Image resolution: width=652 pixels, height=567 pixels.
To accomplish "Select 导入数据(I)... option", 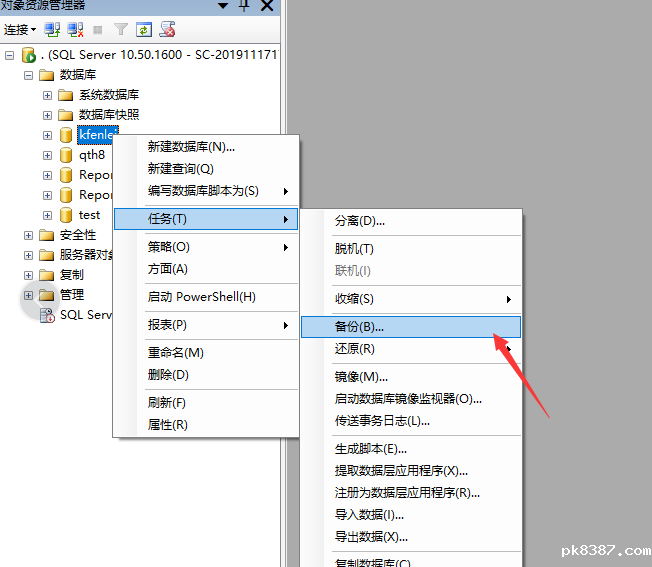I will [369, 515].
